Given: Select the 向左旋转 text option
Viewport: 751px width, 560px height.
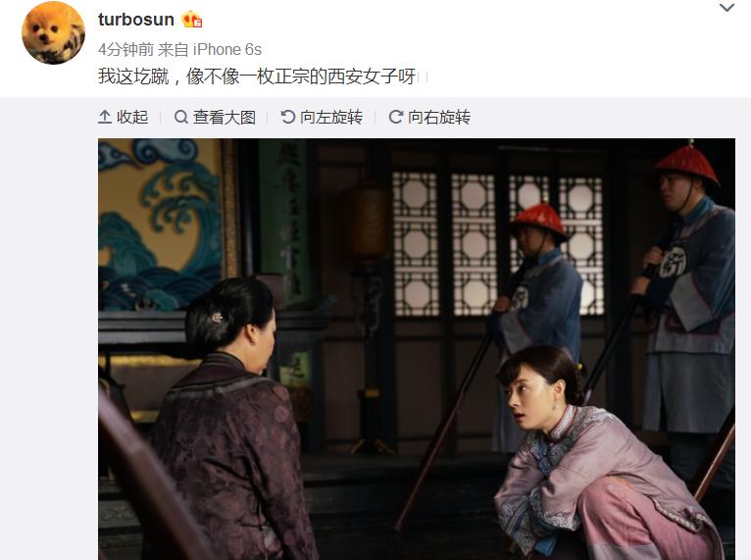Looking at the screenshot, I should click(331, 117).
